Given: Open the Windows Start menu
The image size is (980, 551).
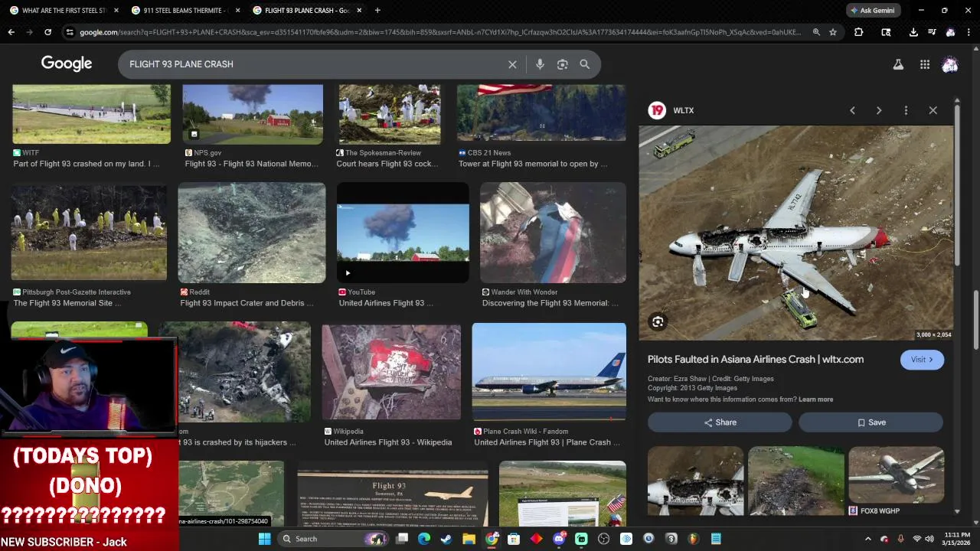Looking at the screenshot, I should (x=264, y=539).
